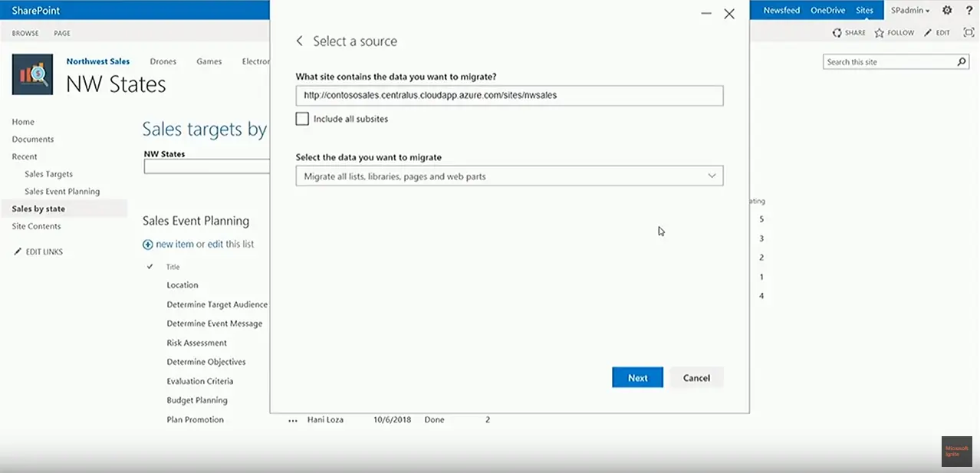Click the search magnifier icon
This screenshot has height=473, width=980.
962,62
